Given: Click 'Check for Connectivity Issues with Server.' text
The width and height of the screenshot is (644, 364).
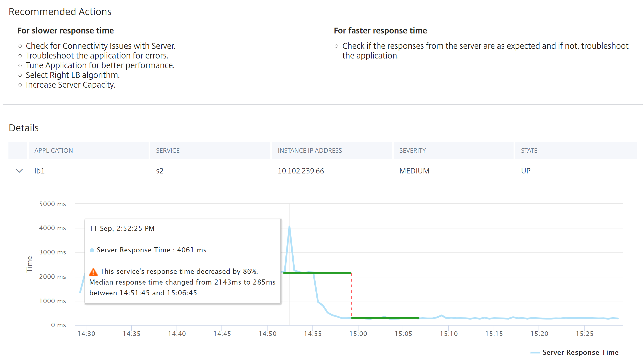Looking at the screenshot, I should coord(101,46).
